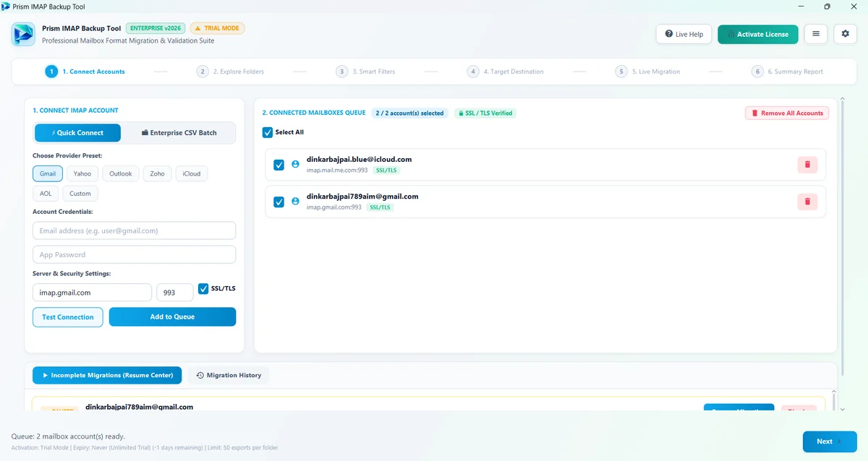Uncheck the imap.gmail.com:993 mailbox checkbox
This screenshot has width=868, height=461.
pyautogui.click(x=278, y=202)
